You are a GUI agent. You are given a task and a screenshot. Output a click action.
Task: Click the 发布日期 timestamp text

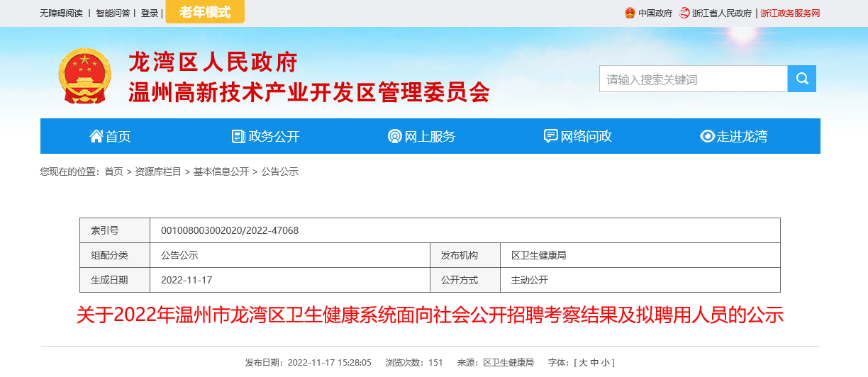point(308,362)
